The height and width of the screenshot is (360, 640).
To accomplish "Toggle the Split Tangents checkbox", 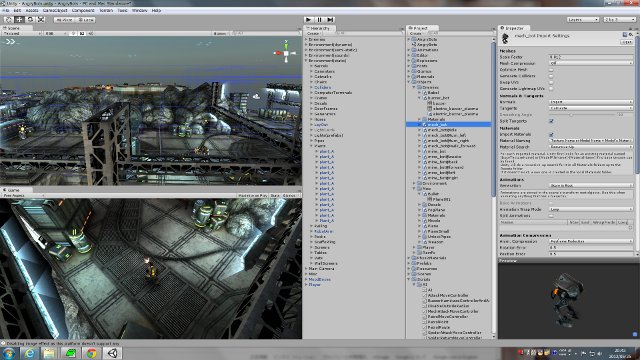I will pos(551,121).
